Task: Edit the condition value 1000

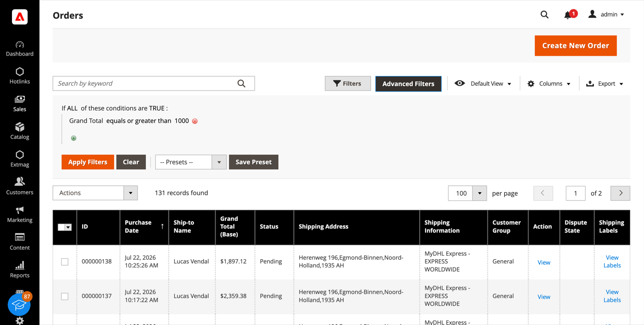Action: click(182, 121)
